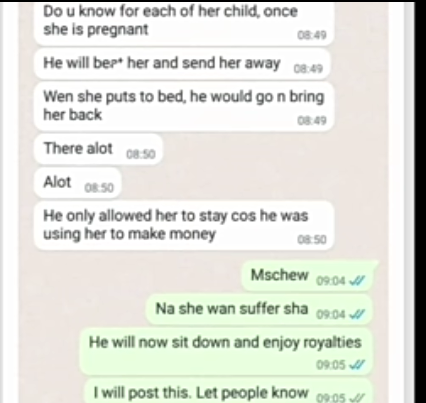Click the delivery ticks on the I will post this message
The image size is (426, 403).
coord(357,397)
